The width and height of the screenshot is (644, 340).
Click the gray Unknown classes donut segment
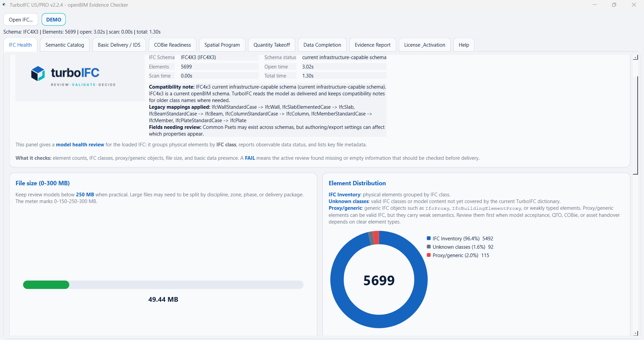(x=371, y=238)
